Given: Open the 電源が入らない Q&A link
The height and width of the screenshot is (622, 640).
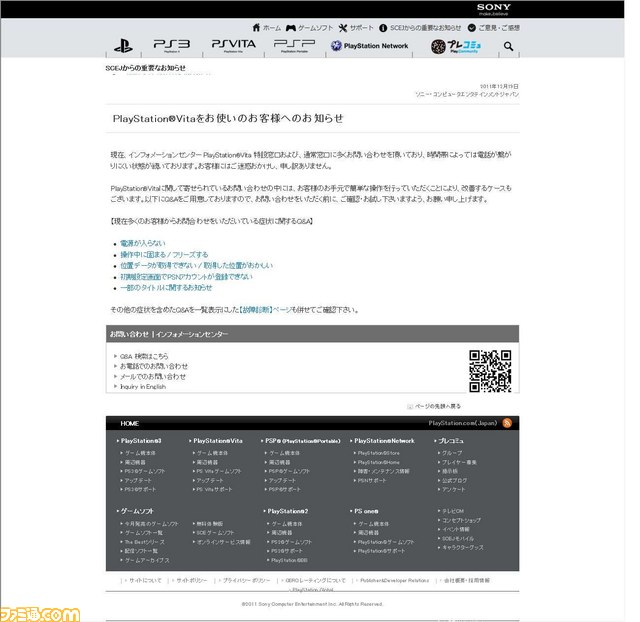Looking at the screenshot, I should [x=142, y=243].
